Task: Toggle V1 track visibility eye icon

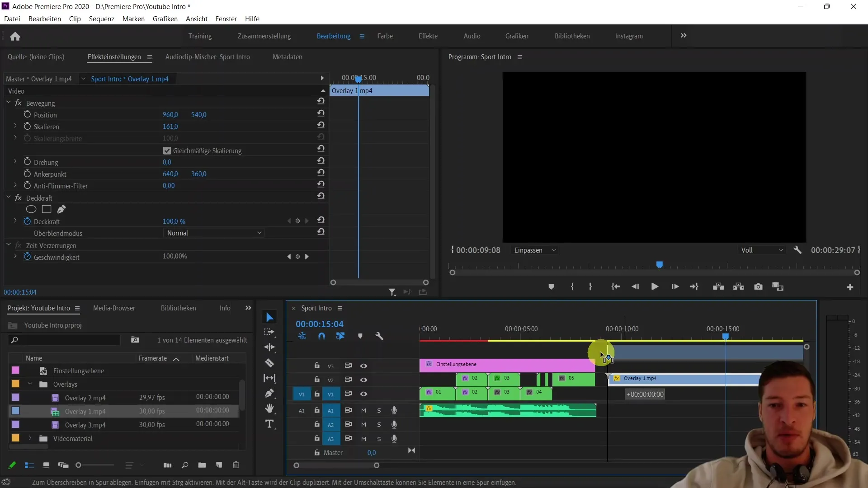Action: 363,394
